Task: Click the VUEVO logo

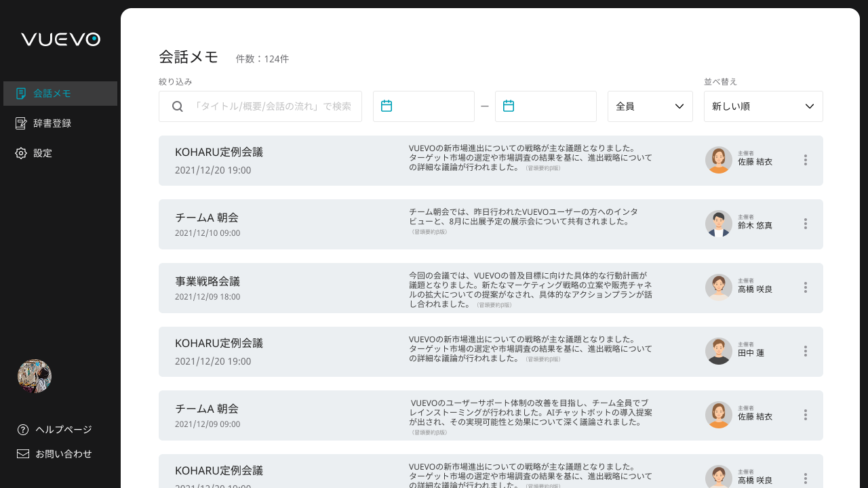Action: (60, 39)
